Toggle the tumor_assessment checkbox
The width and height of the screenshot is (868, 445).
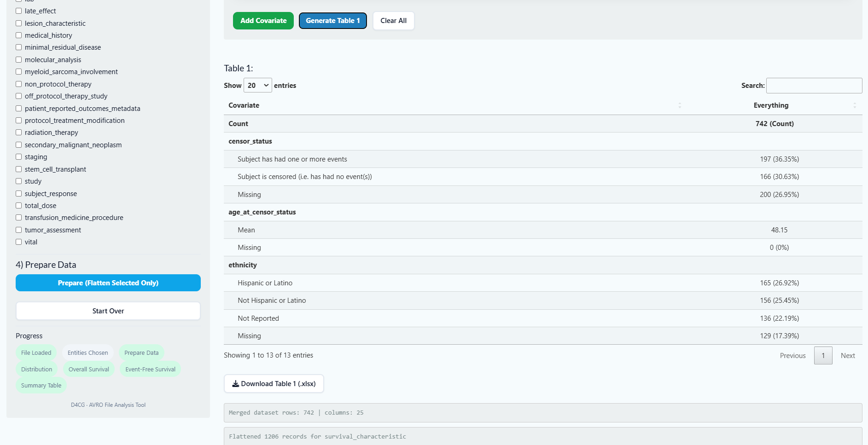[x=19, y=230]
